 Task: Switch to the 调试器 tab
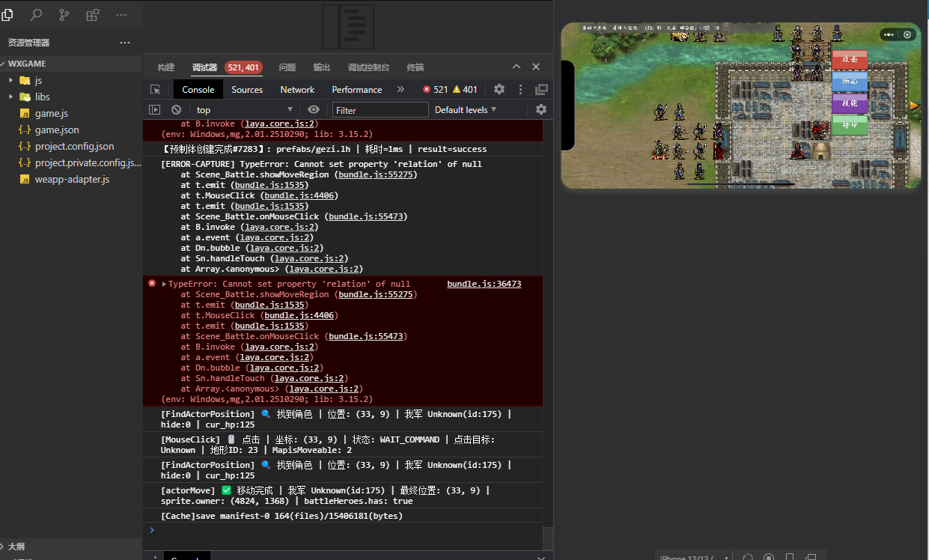click(x=204, y=67)
